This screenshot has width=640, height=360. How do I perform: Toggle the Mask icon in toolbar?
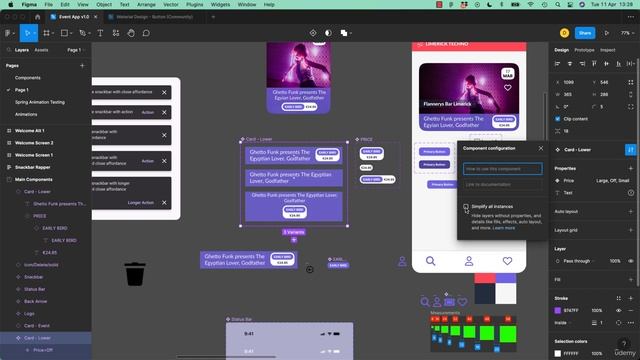point(328,33)
